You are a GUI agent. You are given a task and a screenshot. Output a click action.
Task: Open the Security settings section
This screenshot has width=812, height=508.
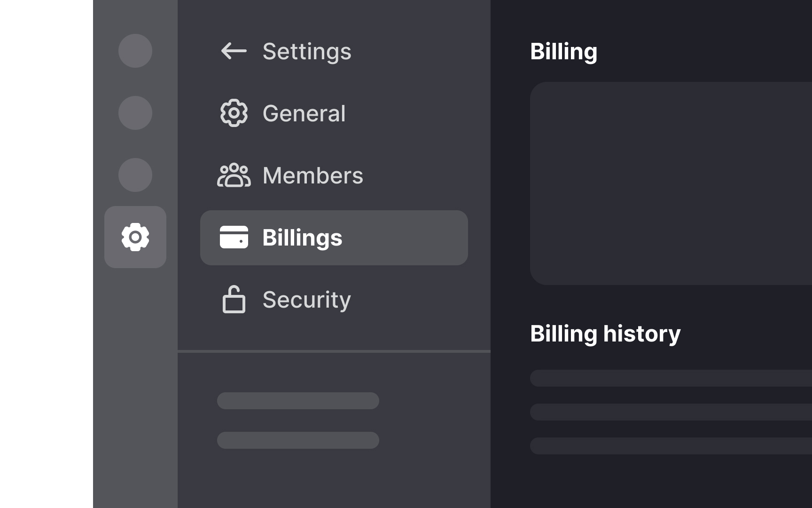tap(306, 300)
